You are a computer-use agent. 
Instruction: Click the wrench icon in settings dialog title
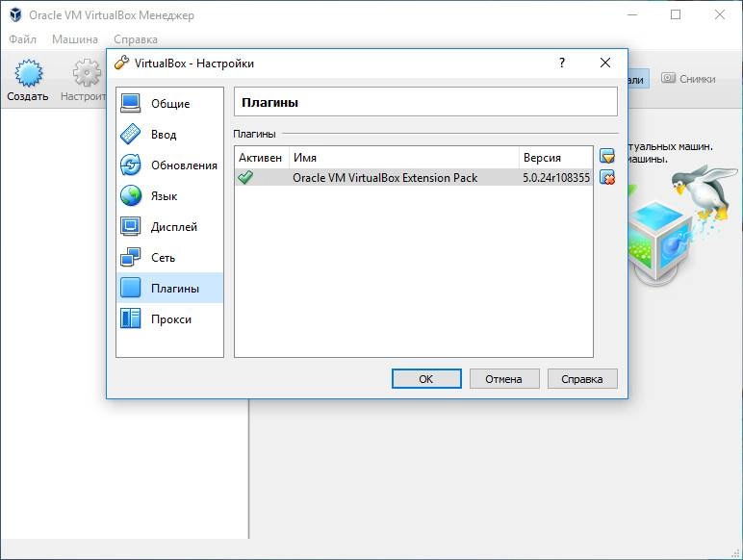[122, 63]
